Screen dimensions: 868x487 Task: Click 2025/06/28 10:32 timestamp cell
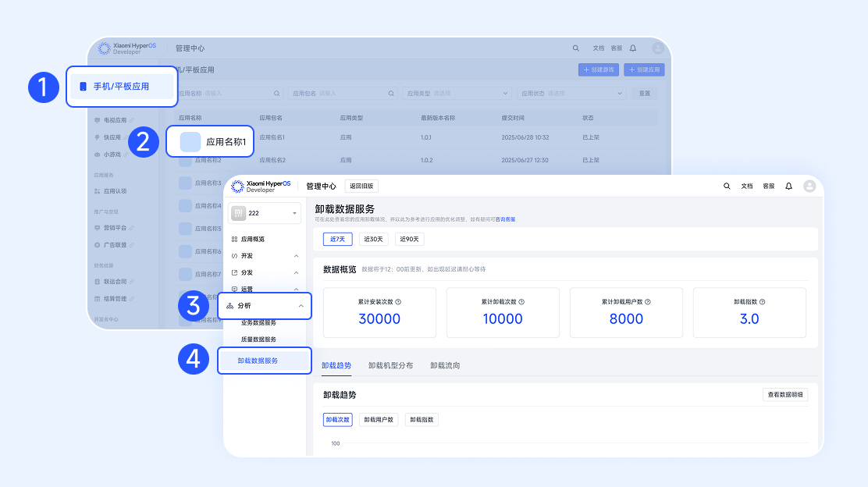(525, 137)
